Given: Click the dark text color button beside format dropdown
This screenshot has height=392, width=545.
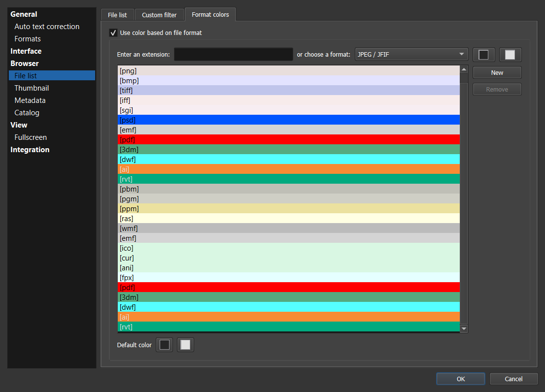Looking at the screenshot, I should (483, 55).
